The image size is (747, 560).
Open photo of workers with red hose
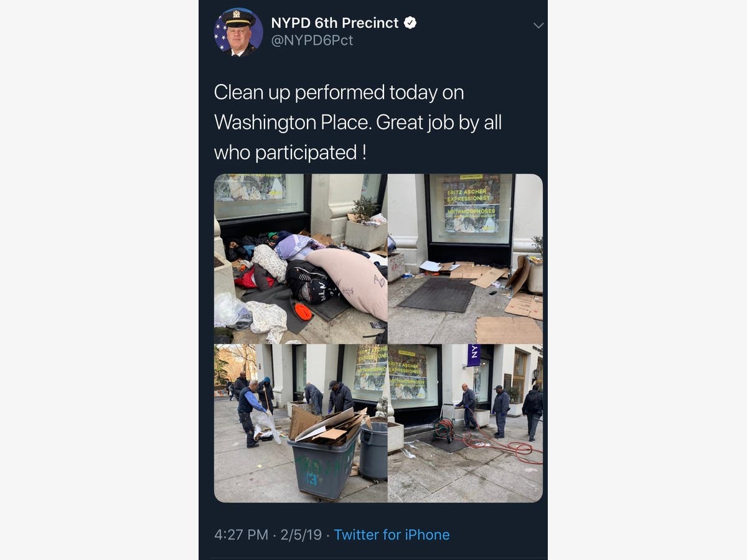(x=465, y=423)
